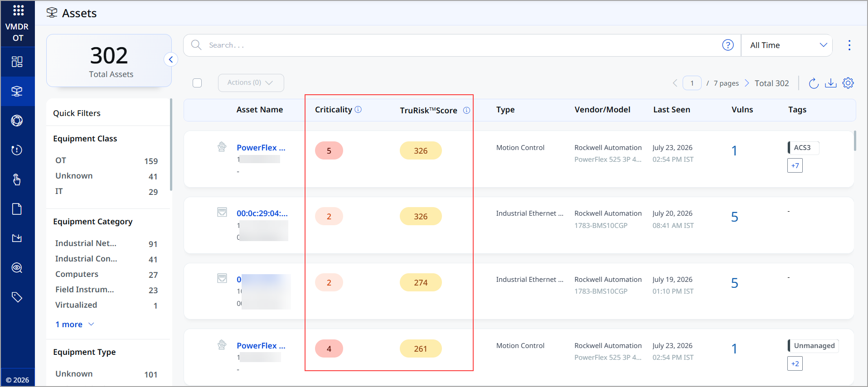The height and width of the screenshot is (387, 868).
Task: Open the dashboard icon in sidebar
Action: (x=17, y=62)
